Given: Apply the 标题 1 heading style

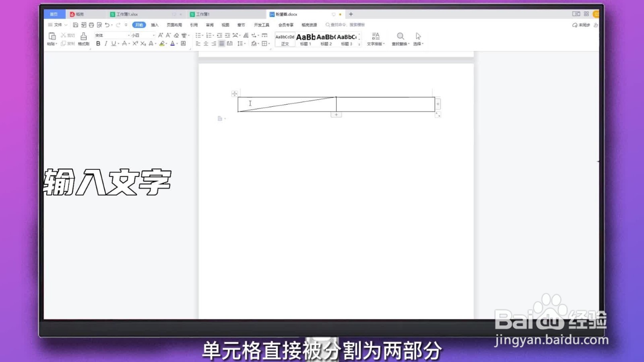Looking at the screenshot, I should [x=305, y=39].
